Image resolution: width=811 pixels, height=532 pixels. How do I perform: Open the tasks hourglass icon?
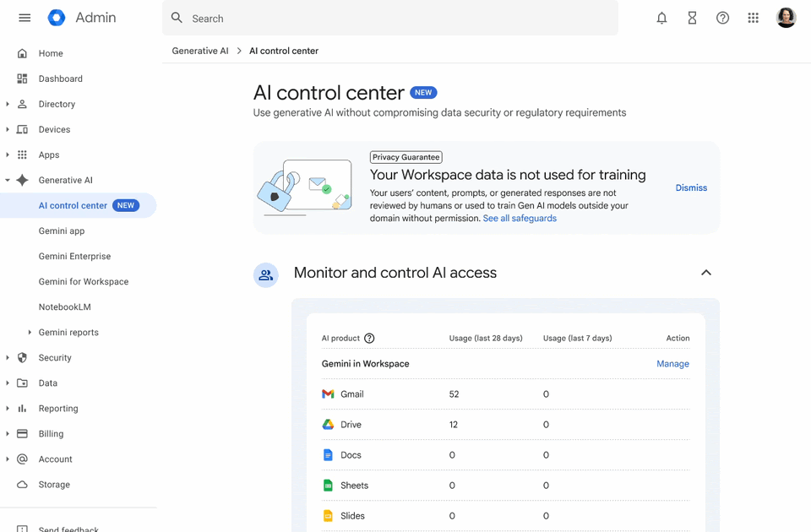pos(692,18)
